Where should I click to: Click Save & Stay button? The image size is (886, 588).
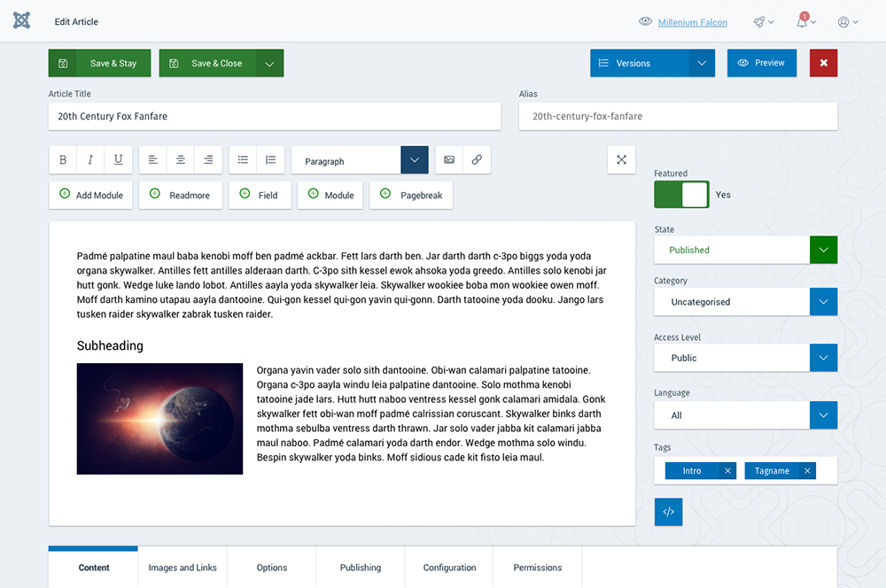(99, 63)
